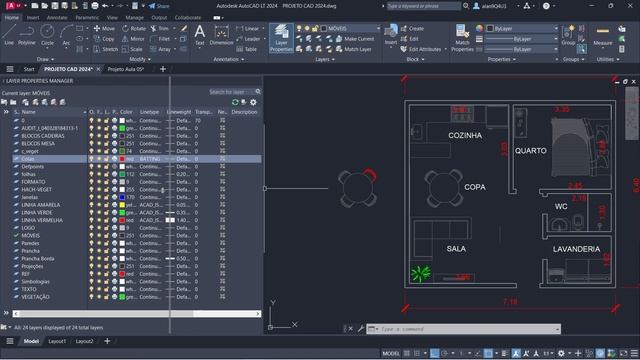Screen dimensions: 640x360
Task: Select the Line drawing tool
Action: (9, 35)
